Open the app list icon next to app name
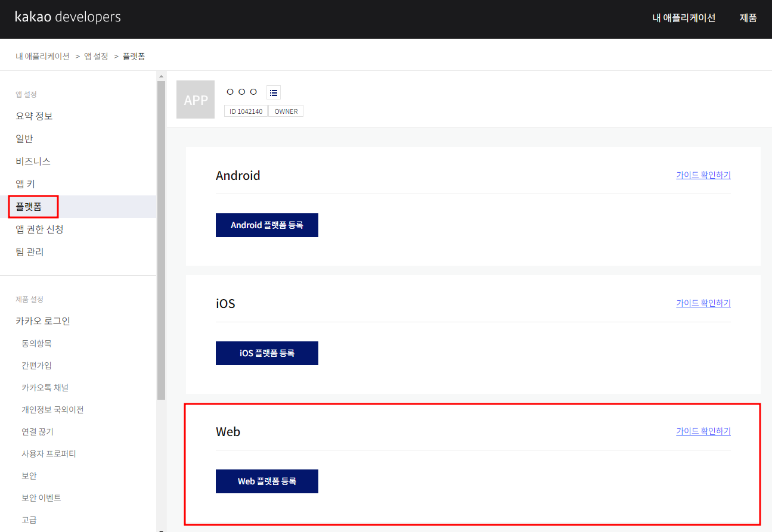772x532 pixels. click(x=274, y=92)
